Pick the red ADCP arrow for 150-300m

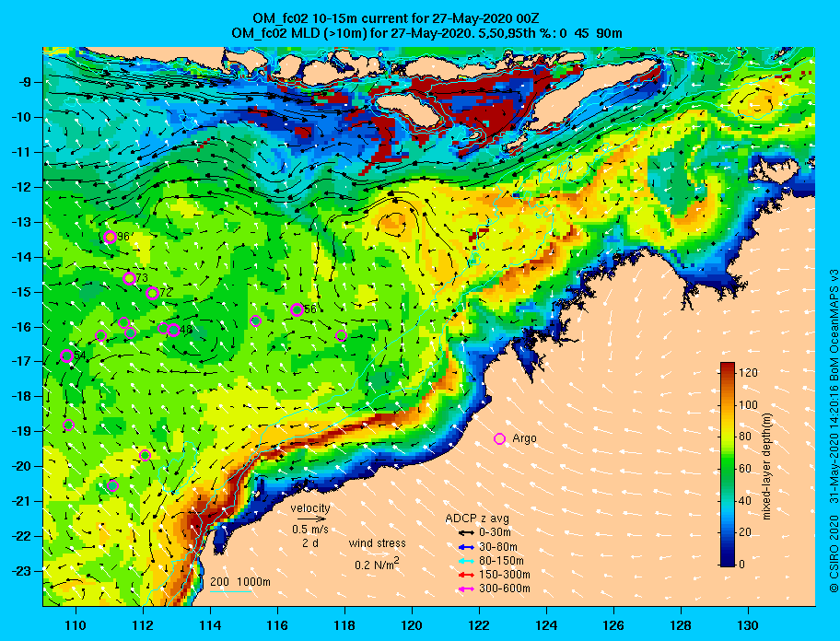467,575
